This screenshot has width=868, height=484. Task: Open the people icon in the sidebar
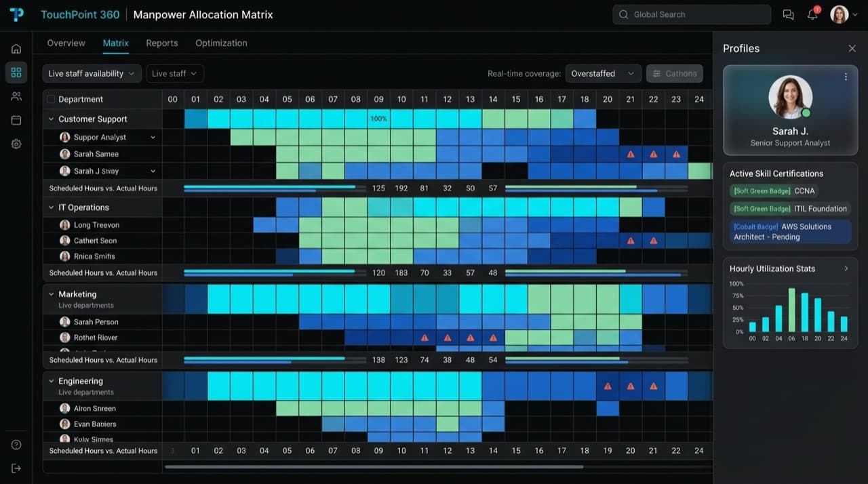[x=16, y=96]
